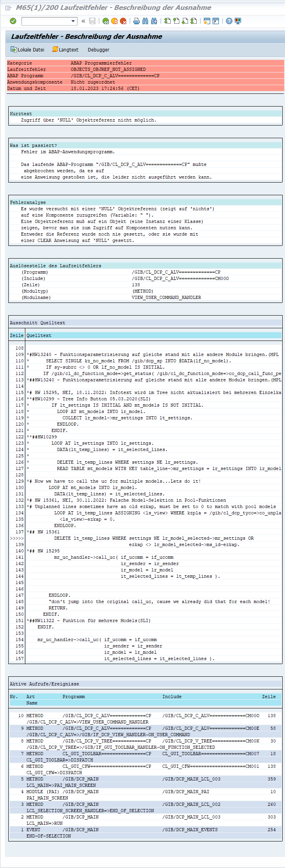Open the Langtext view

click(65, 49)
